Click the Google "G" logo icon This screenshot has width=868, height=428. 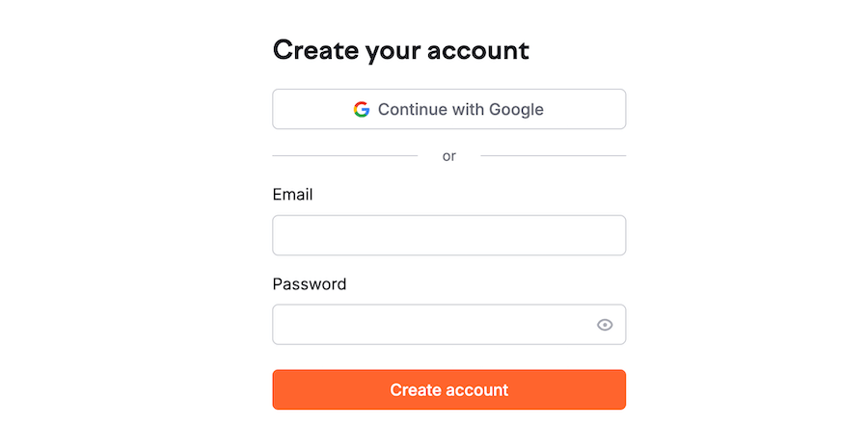coord(362,109)
